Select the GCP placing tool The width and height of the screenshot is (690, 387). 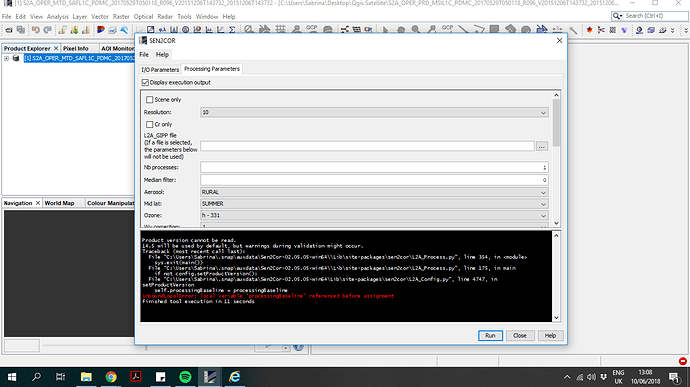pyautogui.click(x=448, y=29)
